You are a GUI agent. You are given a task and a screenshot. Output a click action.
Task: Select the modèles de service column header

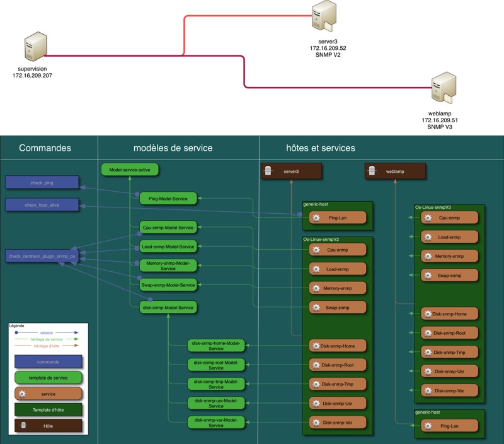[x=173, y=148]
